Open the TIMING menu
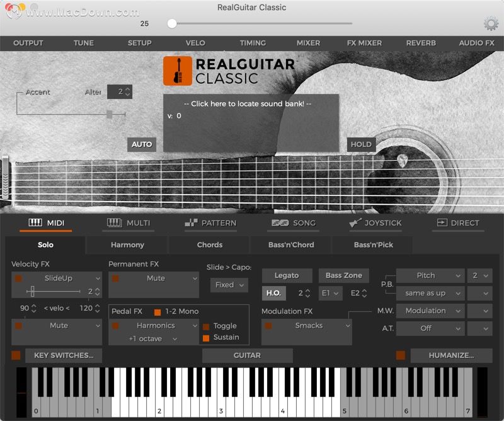The width and height of the screenshot is (504, 421). 253,43
